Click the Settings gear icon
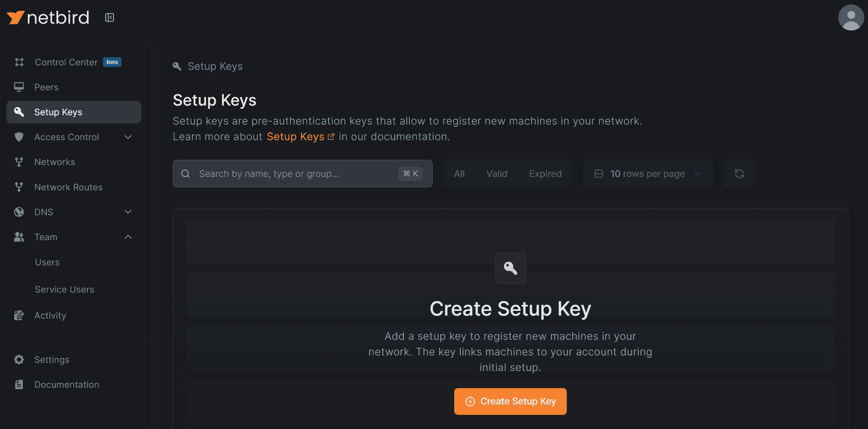868x429 pixels. [x=19, y=359]
